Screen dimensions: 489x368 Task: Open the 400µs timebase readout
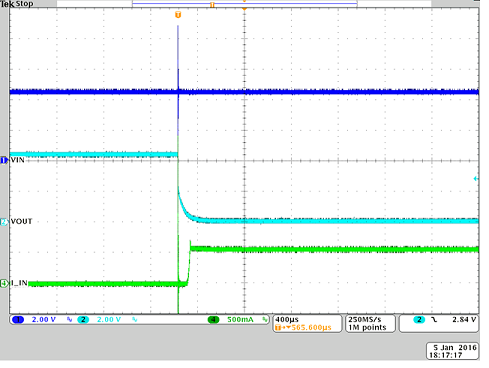pos(287,319)
